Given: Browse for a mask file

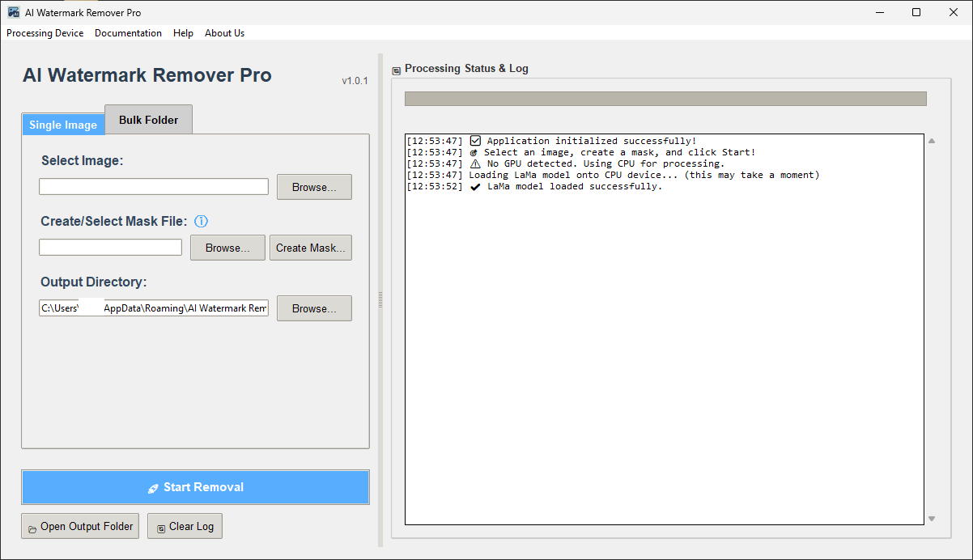Looking at the screenshot, I should pyautogui.click(x=227, y=248).
